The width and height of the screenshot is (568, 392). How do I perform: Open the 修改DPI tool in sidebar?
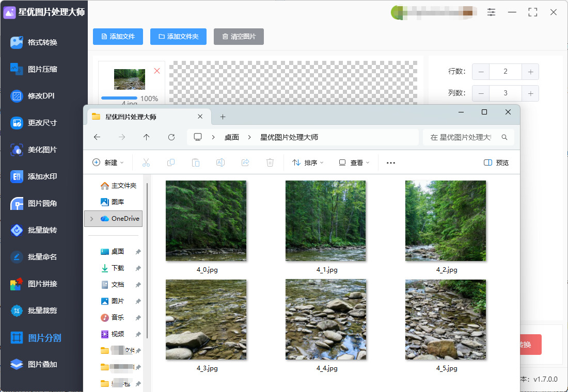[40, 96]
